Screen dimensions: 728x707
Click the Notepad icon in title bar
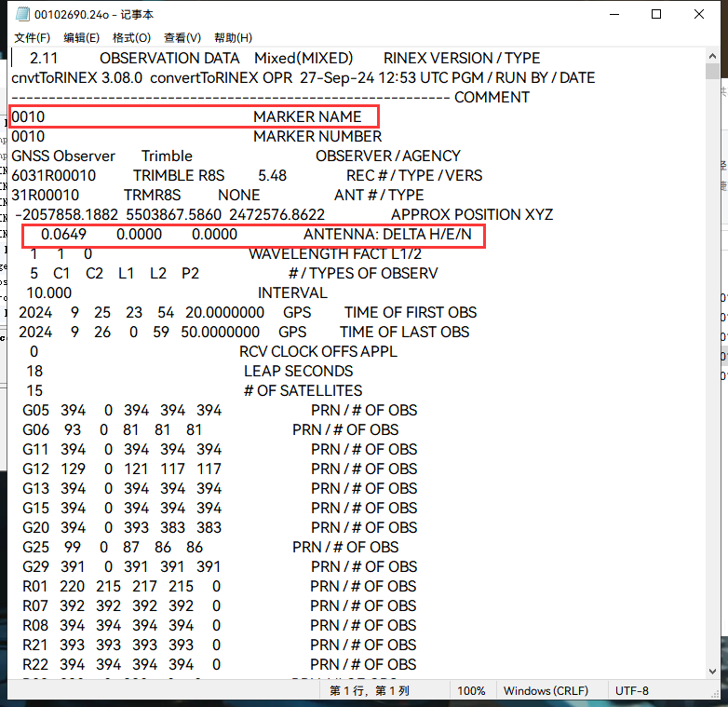tap(22, 14)
